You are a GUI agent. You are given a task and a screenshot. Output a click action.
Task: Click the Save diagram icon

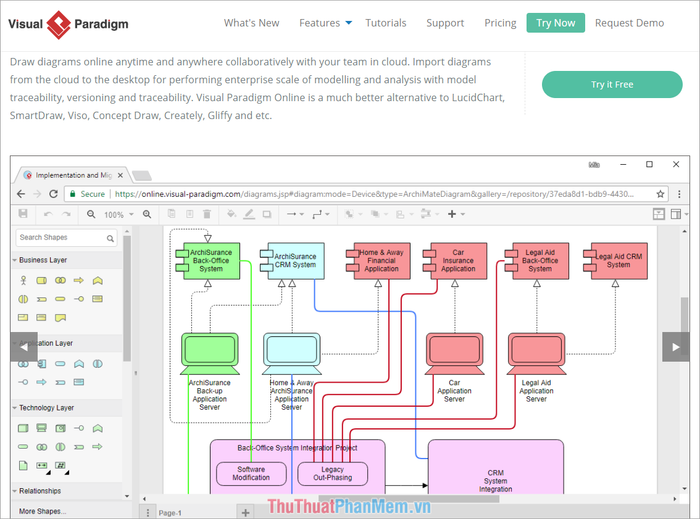(23, 214)
